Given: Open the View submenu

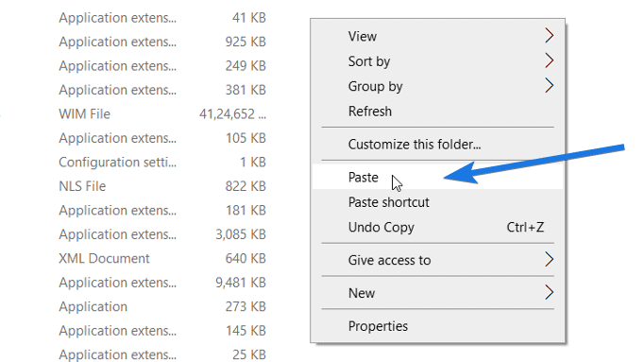Looking at the screenshot, I should coord(437,36).
